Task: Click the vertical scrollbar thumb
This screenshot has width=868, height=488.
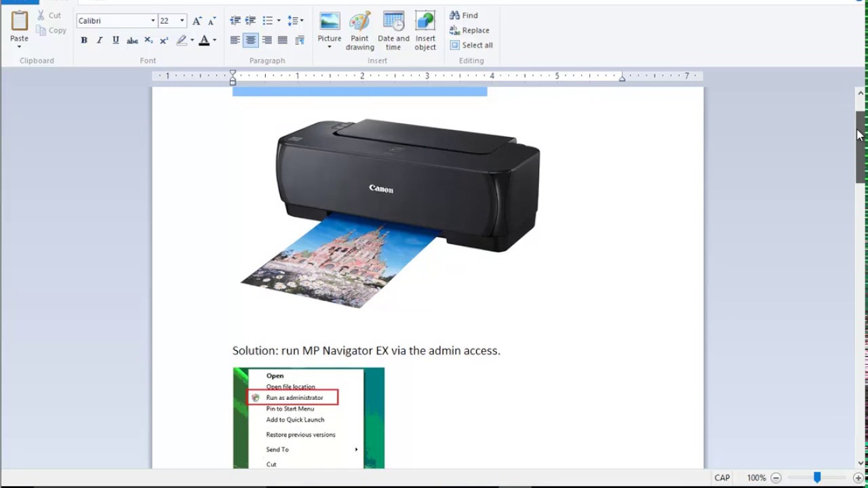Action: [861, 147]
